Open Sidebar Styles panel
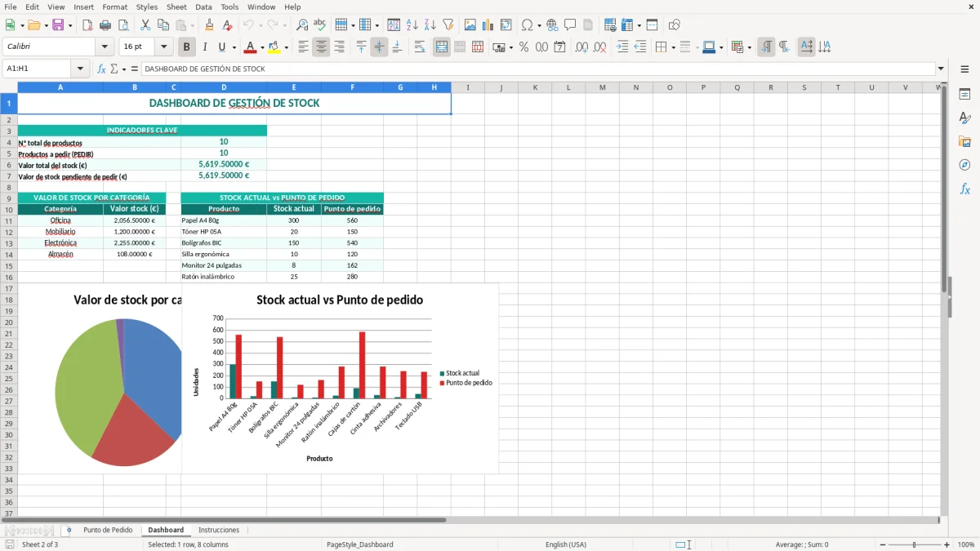 964,118
